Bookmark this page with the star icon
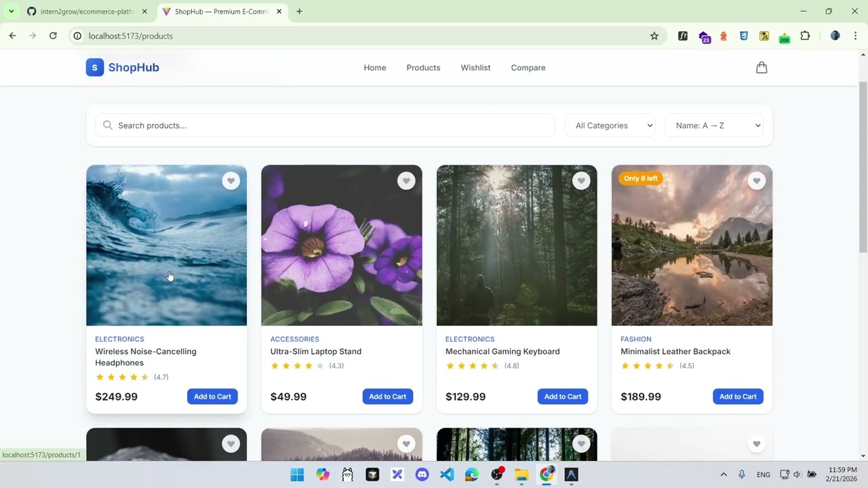The image size is (868, 488). click(x=654, y=36)
